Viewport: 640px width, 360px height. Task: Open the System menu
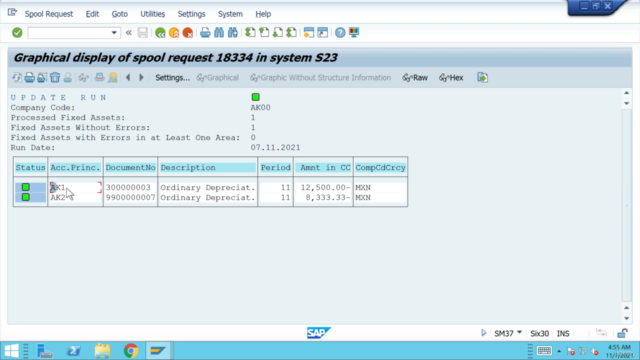(230, 14)
